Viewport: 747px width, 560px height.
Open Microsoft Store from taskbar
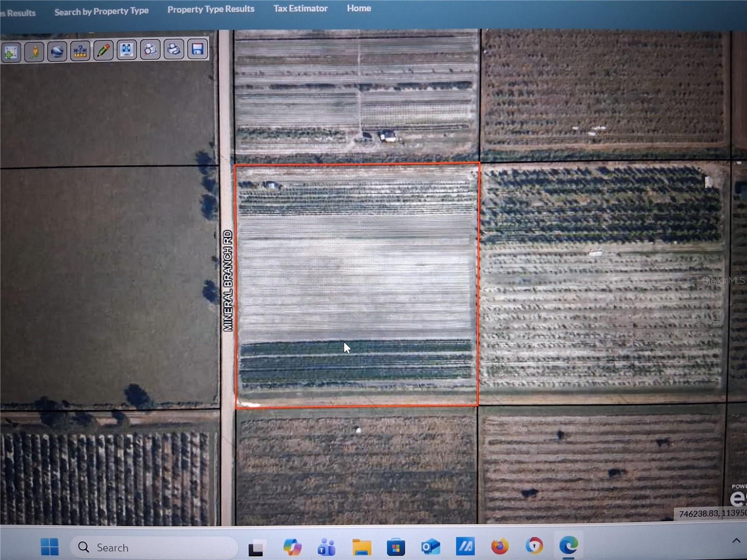[395, 547]
